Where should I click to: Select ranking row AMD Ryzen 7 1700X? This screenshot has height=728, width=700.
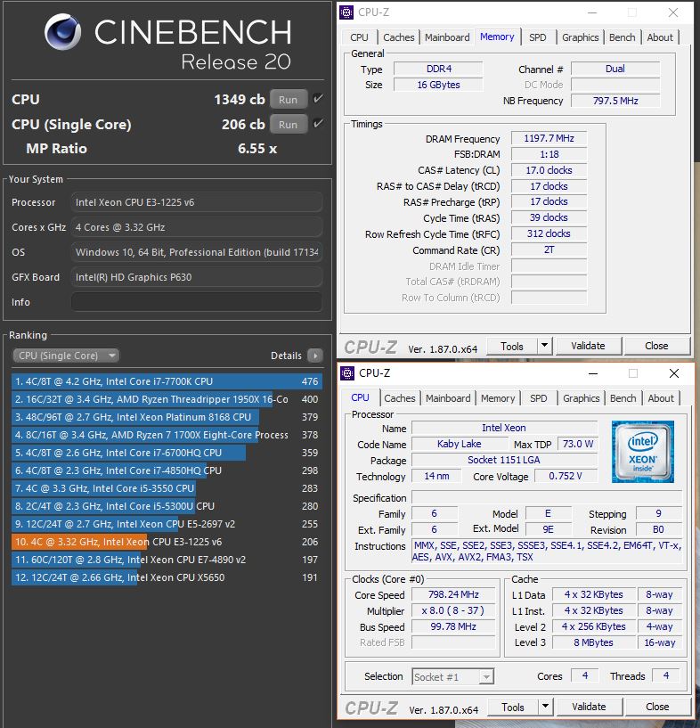coord(167,435)
